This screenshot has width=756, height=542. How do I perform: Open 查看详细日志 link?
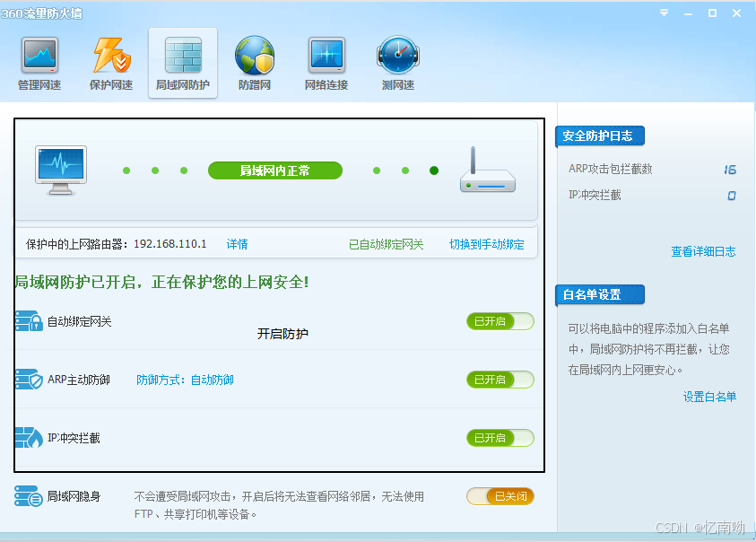[x=703, y=251]
